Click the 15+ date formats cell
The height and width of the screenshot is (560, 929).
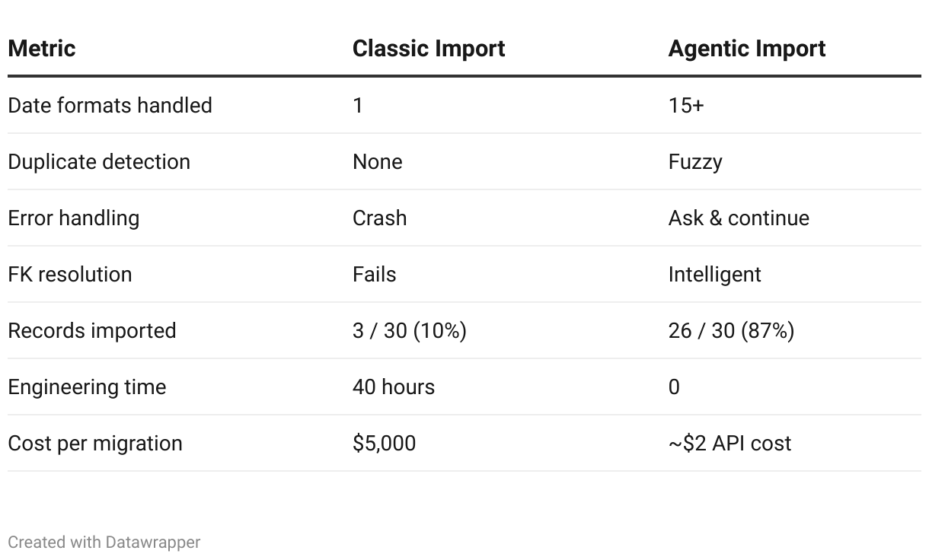coord(686,105)
